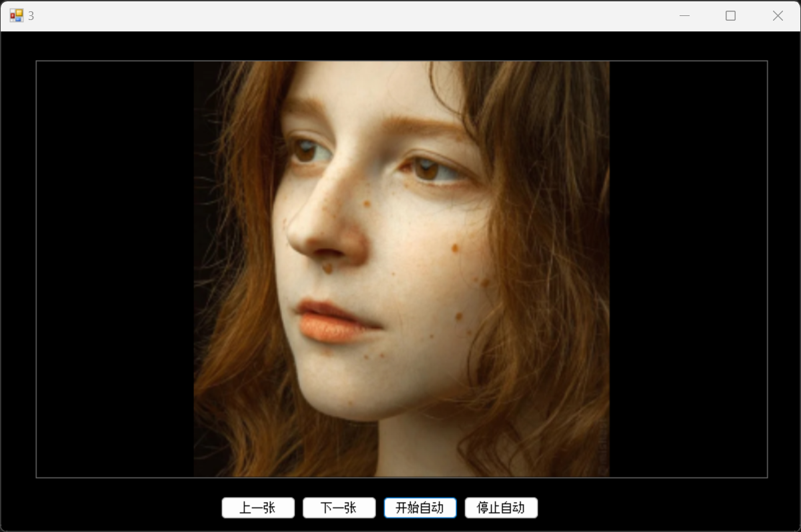The width and height of the screenshot is (801, 532).
Task: Click the application icon in title bar
Action: coord(16,15)
